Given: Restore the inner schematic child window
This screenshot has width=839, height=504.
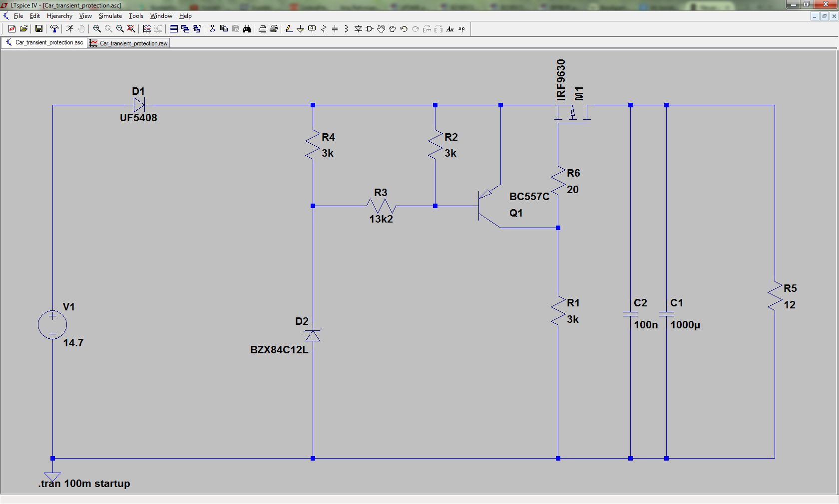Looking at the screenshot, I should click(x=824, y=16).
